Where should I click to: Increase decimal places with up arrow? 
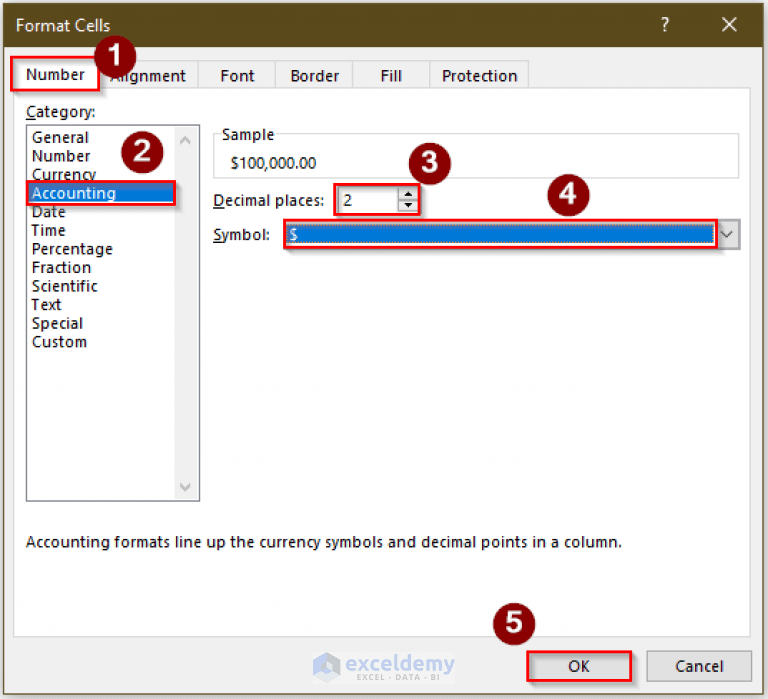point(408,194)
